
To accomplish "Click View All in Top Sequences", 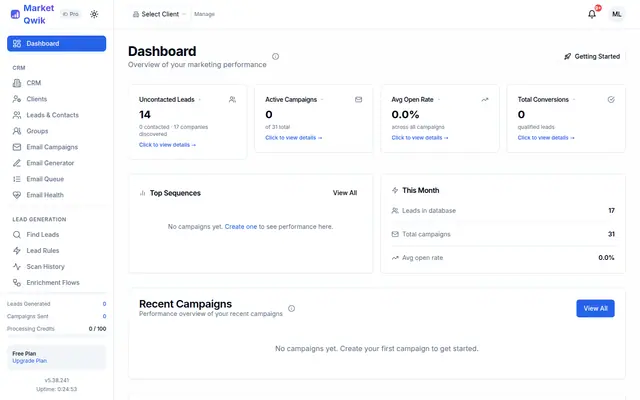I will tap(345, 193).
